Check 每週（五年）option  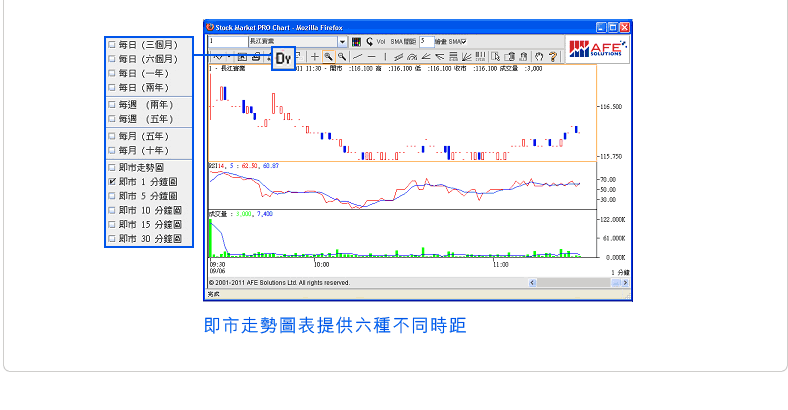tap(112, 119)
